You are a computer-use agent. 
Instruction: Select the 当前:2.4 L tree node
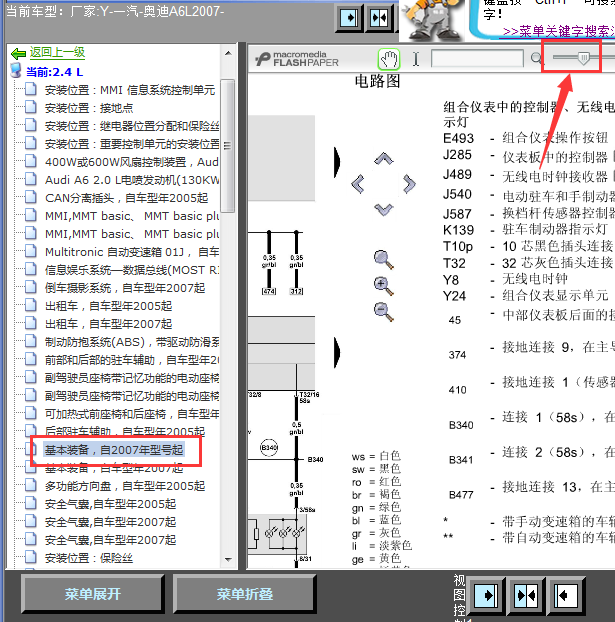[x=54, y=72]
